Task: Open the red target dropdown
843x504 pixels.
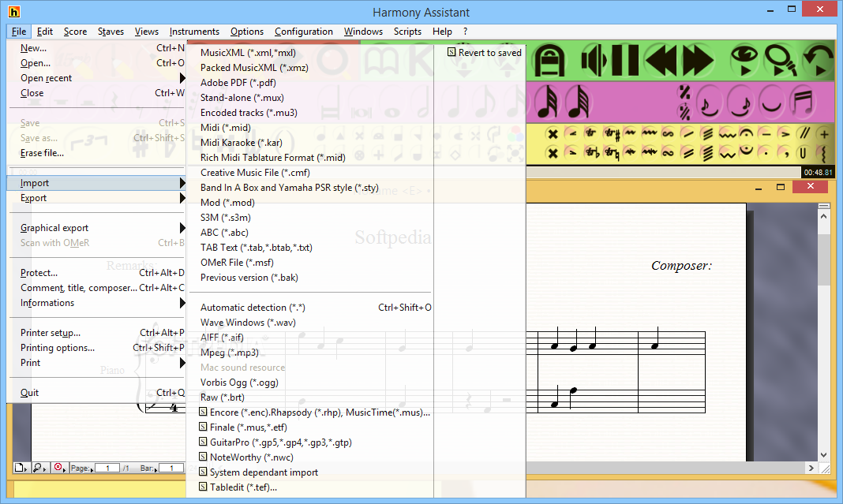Action: point(60,468)
